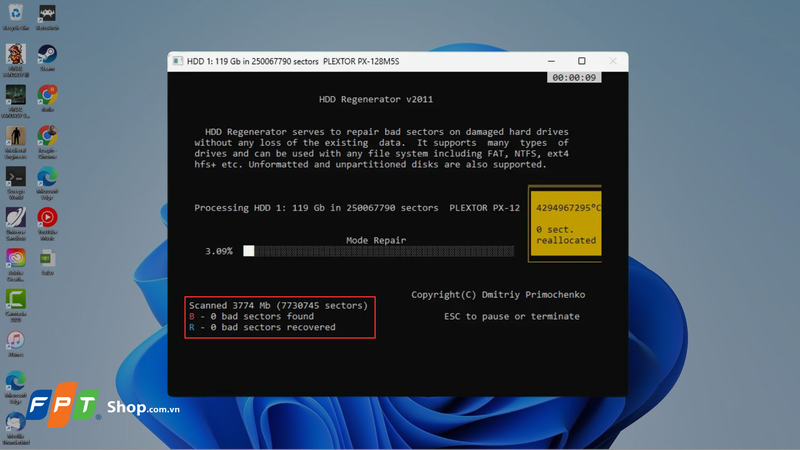Click the HDD Regenerator window title icon
800x450 pixels.
click(x=178, y=61)
